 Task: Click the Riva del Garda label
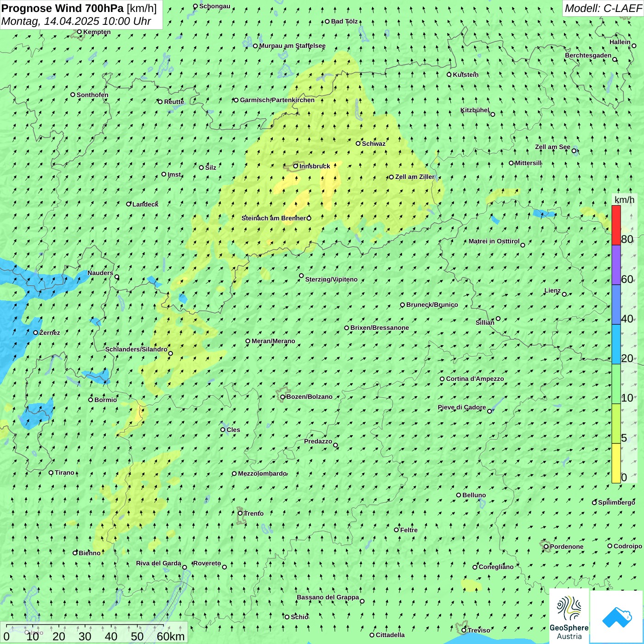158,563
